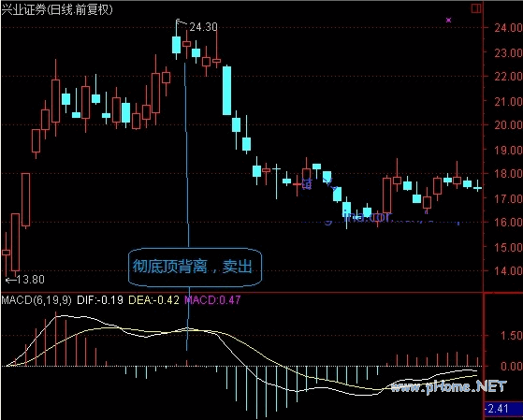Select the tall cyan candle falling below 22.00
The height and width of the screenshot is (420, 523).
coord(226,91)
